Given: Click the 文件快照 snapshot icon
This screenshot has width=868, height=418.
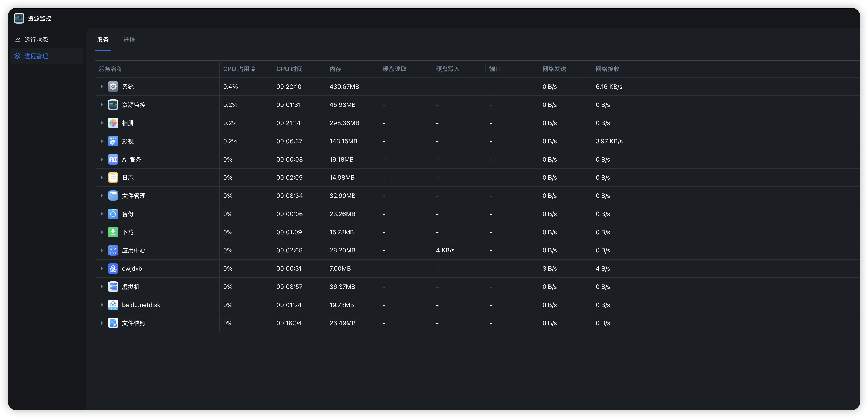Looking at the screenshot, I should coord(113,323).
